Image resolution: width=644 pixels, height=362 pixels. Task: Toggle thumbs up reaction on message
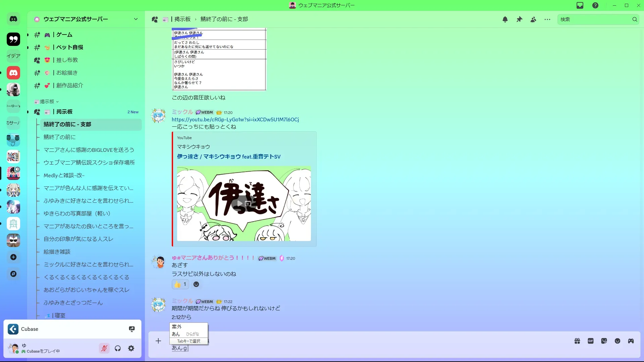click(180, 284)
